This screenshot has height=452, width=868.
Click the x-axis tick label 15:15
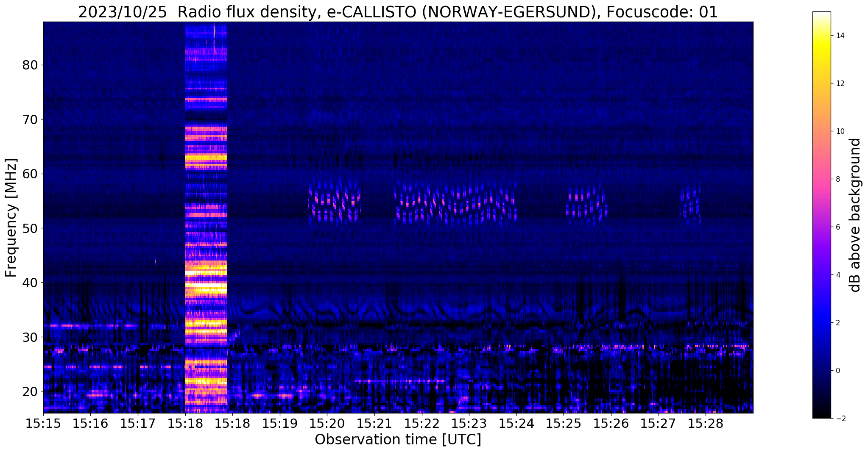pos(43,424)
